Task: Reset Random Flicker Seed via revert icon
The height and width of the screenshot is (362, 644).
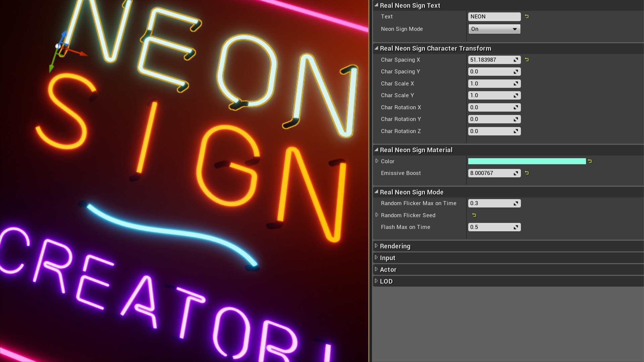Action: click(474, 215)
